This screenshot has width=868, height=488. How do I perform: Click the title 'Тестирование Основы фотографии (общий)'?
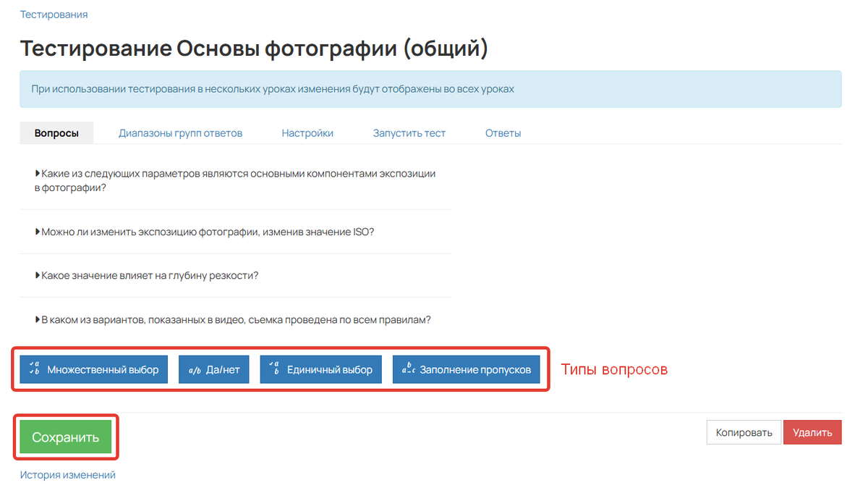[254, 49]
